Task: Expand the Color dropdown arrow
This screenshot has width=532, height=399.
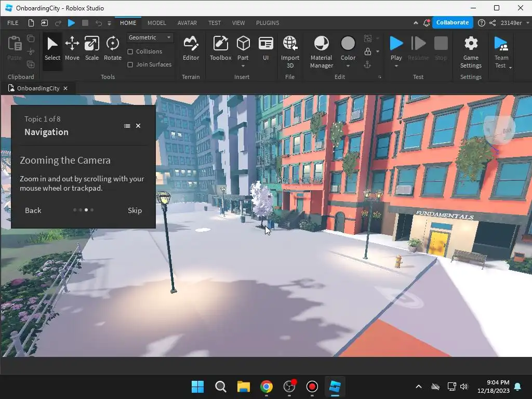Action: click(348, 66)
